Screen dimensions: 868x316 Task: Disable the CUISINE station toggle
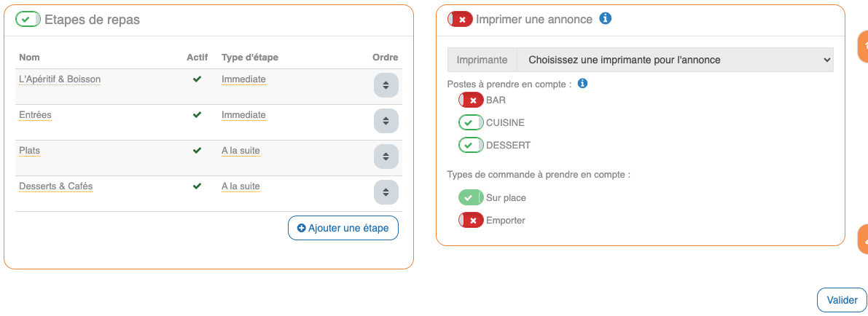tap(471, 123)
